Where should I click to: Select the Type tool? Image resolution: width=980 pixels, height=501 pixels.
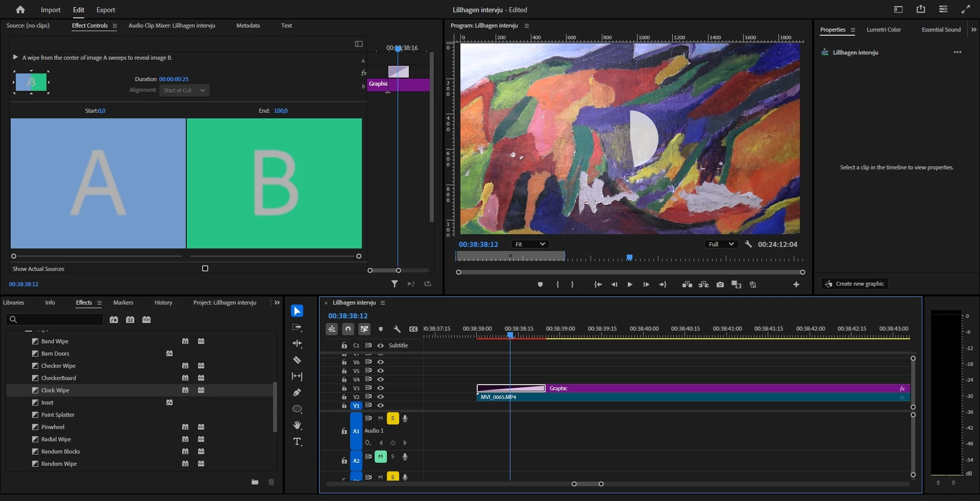coord(297,442)
